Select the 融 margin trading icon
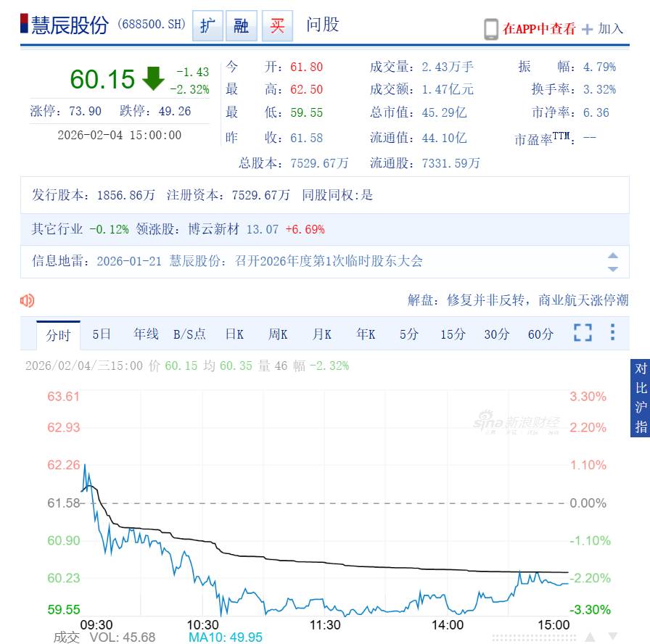 [x=242, y=25]
